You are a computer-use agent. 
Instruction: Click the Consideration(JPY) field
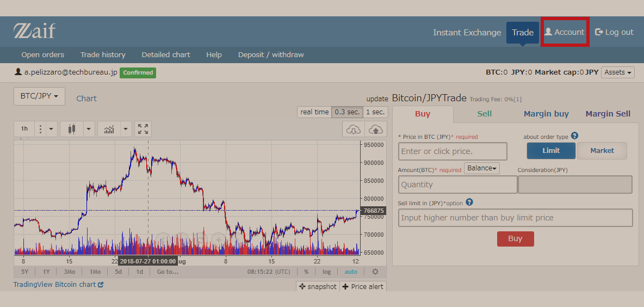point(575,185)
